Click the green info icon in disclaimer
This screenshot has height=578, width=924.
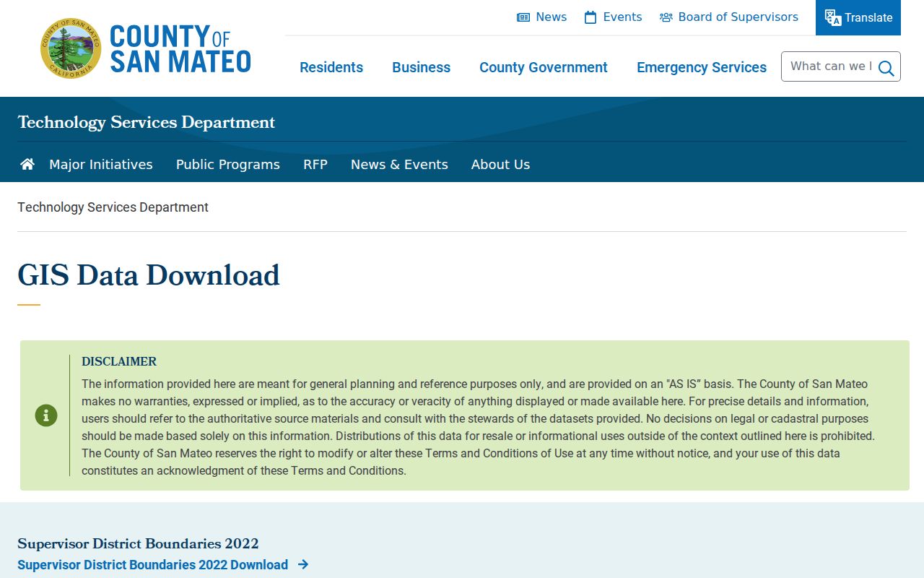click(46, 415)
